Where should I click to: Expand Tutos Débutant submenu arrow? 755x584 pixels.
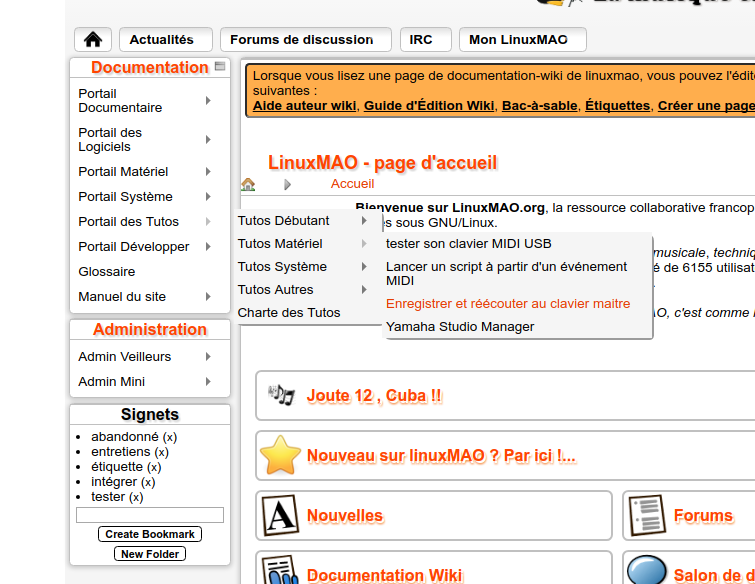tap(364, 221)
